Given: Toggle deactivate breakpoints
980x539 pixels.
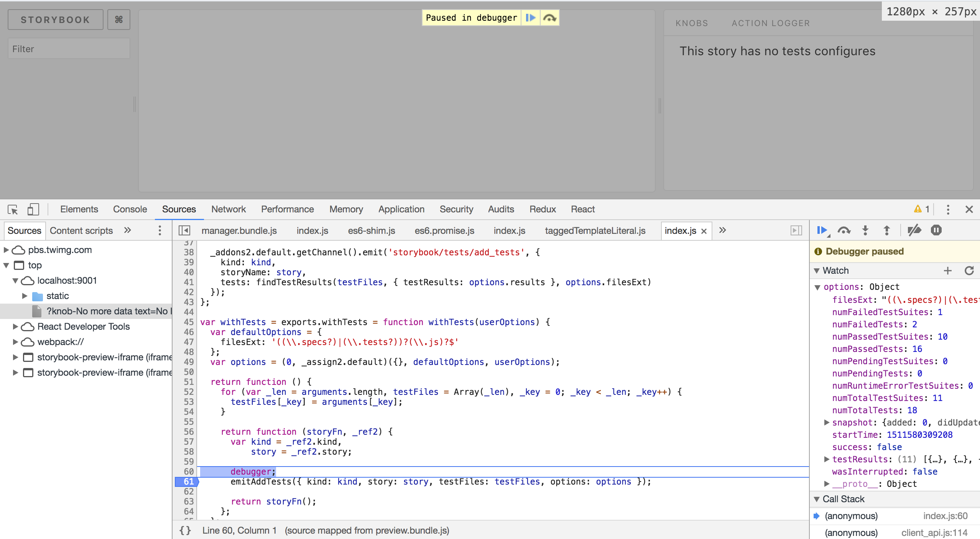Looking at the screenshot, I should pos(914,230).
